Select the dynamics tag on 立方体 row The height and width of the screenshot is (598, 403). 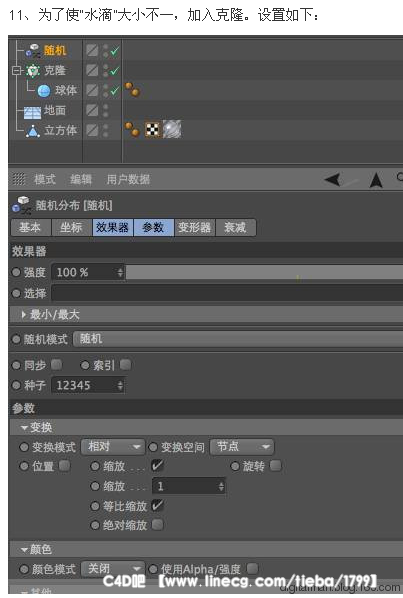pos(132,129)
